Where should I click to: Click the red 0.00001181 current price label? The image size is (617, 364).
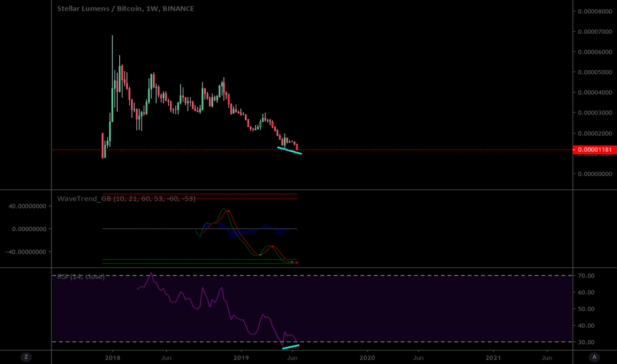click(x=594, y=150)
